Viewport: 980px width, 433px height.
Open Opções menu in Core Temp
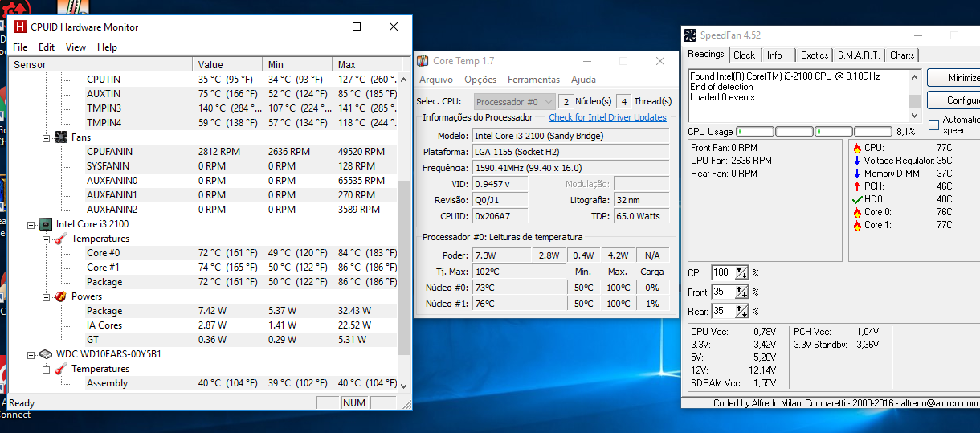pos(480,80)
